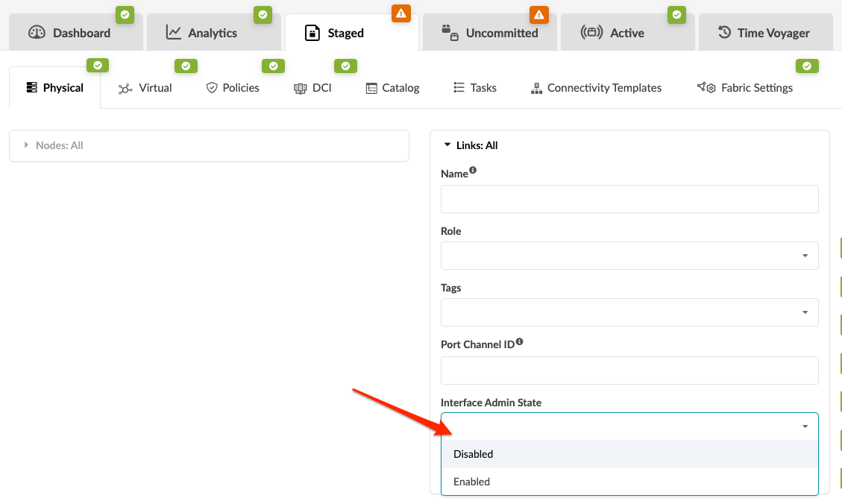Open the Connectivity Templates tab
Screen dimensions: 842x504
[596, 88]
